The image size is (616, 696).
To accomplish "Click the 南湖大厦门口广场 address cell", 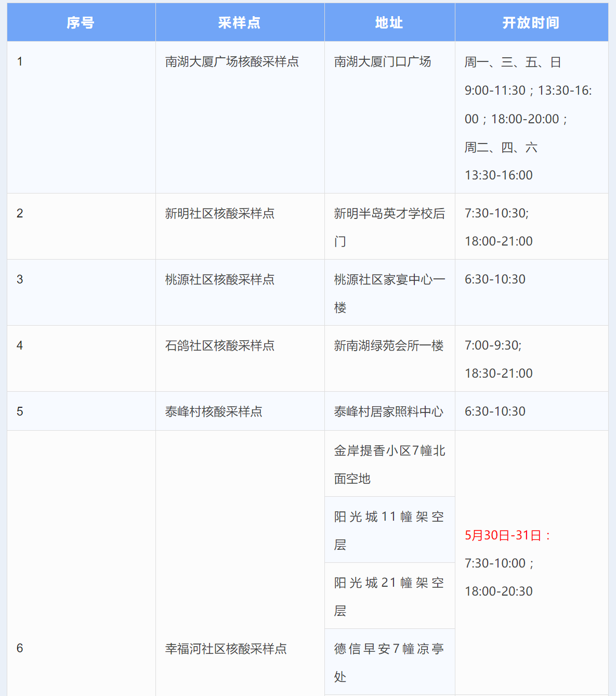I will click(383, 62).
